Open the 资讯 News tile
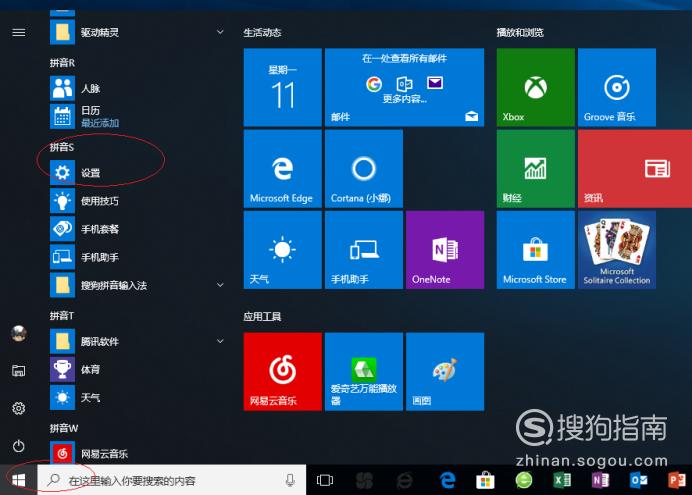 point(635,169)
